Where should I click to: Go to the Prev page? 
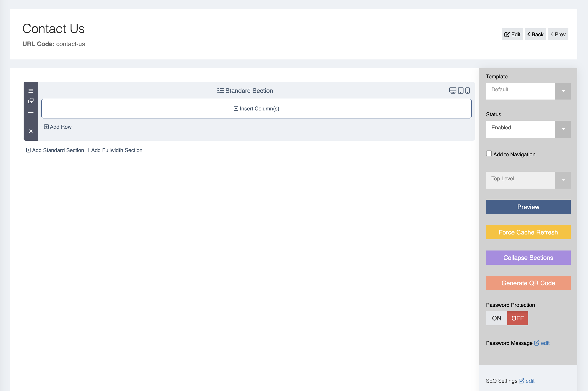point(558,35)
